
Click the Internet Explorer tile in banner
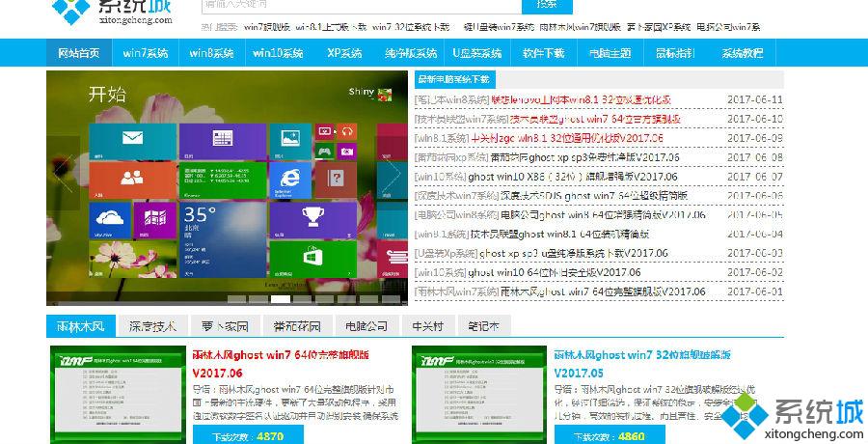coord(290,180)
